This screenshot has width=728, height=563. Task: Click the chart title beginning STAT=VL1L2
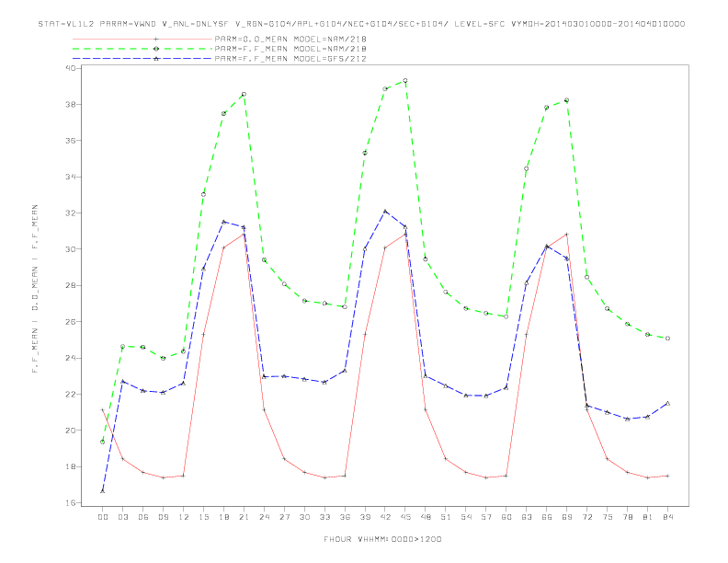pos(361,24)
